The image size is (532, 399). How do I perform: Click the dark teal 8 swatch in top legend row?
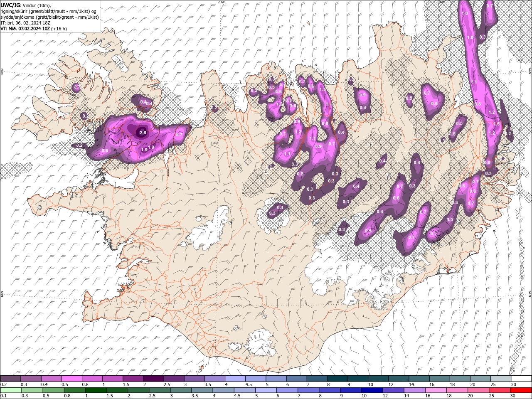coord(337,379)
